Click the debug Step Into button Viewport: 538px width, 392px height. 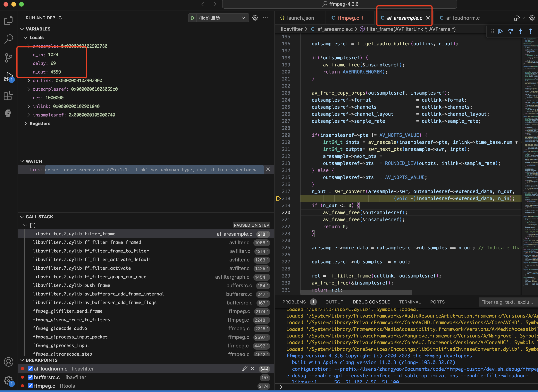[520, 31]
